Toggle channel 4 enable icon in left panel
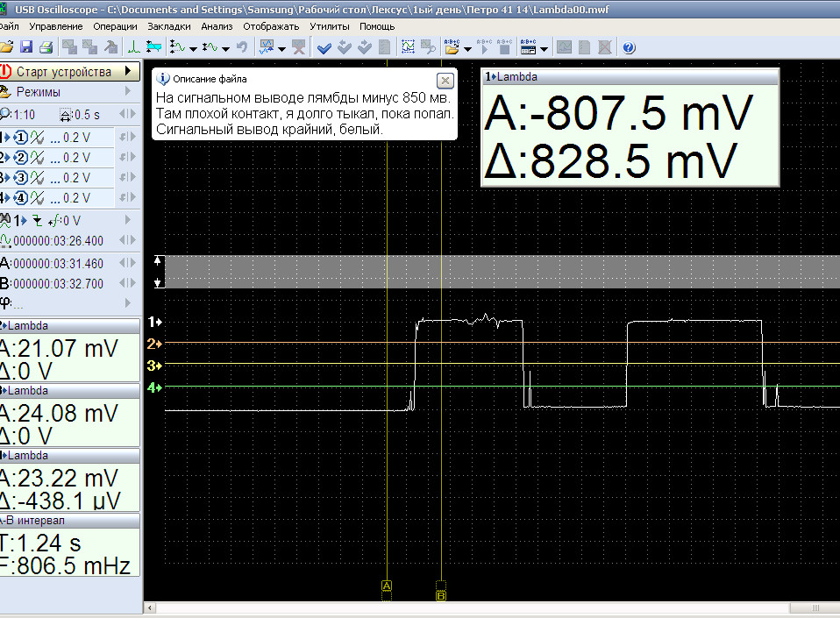 tap(20, 198)
